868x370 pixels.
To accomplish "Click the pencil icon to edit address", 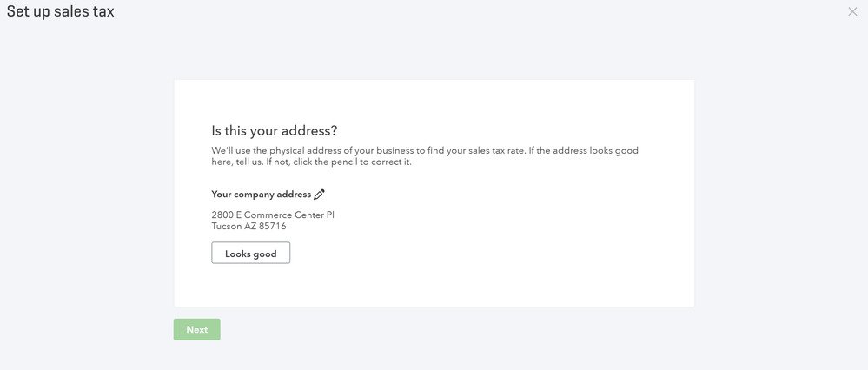I will pos(319,195).
